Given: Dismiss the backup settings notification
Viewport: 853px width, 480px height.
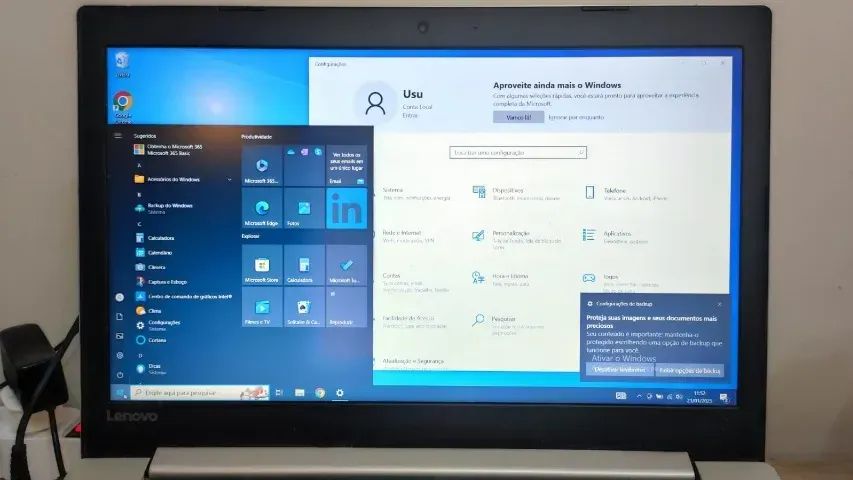Looking at the screenshot, I should 719,304.
